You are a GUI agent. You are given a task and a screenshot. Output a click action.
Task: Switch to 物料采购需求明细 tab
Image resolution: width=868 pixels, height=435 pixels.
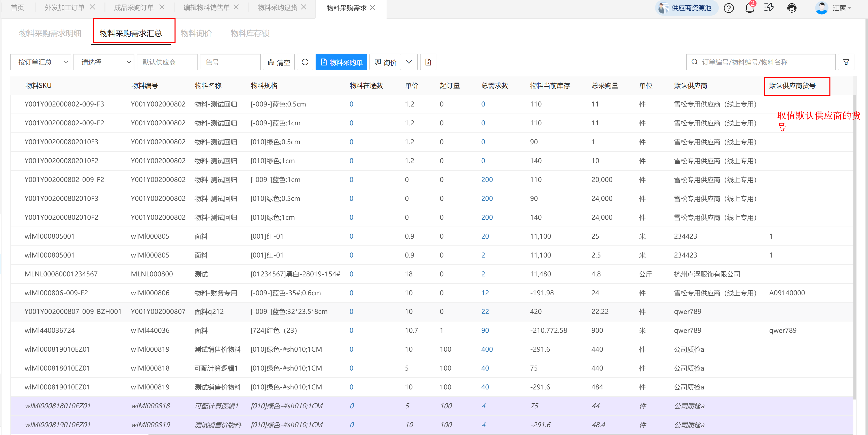[50, 33]
